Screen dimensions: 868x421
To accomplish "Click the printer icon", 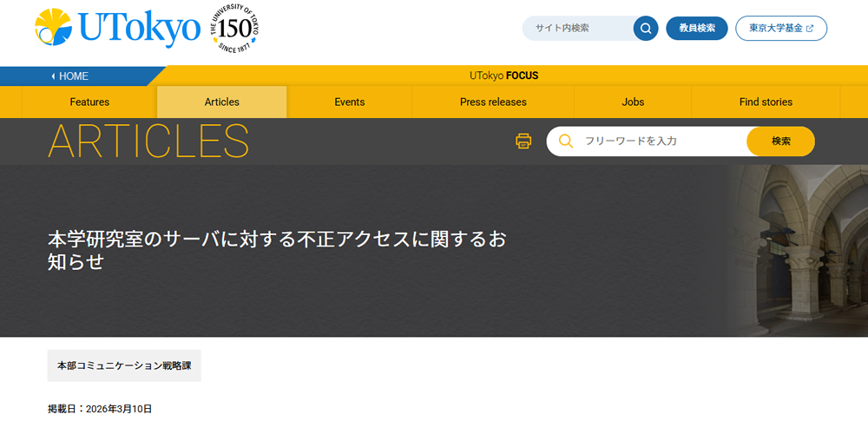I will coord(523,141).
